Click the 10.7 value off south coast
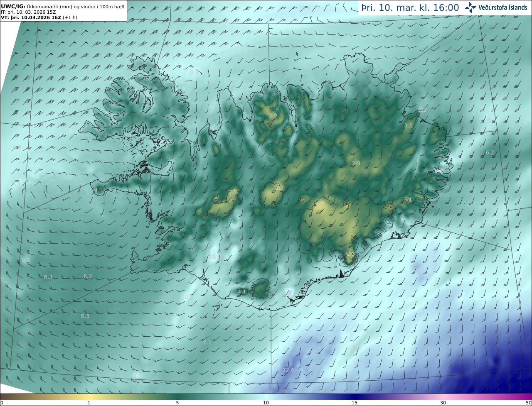 pos(187,297)
